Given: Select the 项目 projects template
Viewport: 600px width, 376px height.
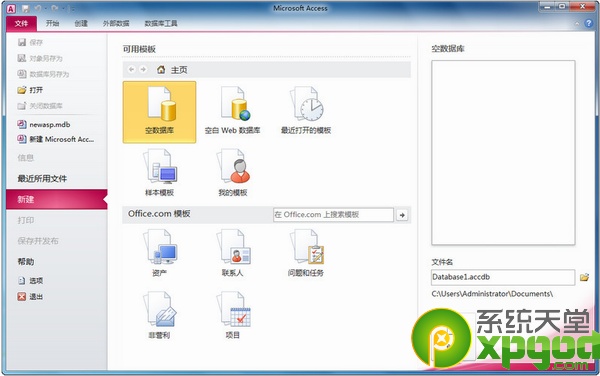Looking at the screenshot, I should (233, 315).
